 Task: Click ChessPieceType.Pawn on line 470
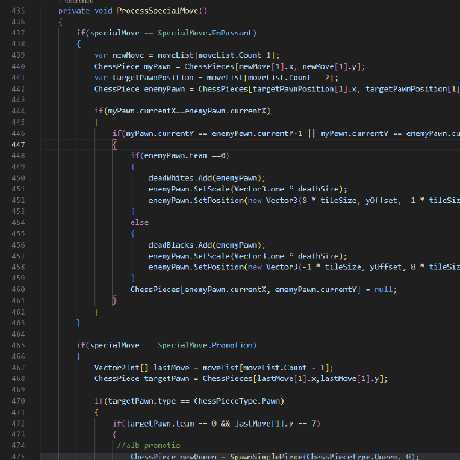point(237,401)
